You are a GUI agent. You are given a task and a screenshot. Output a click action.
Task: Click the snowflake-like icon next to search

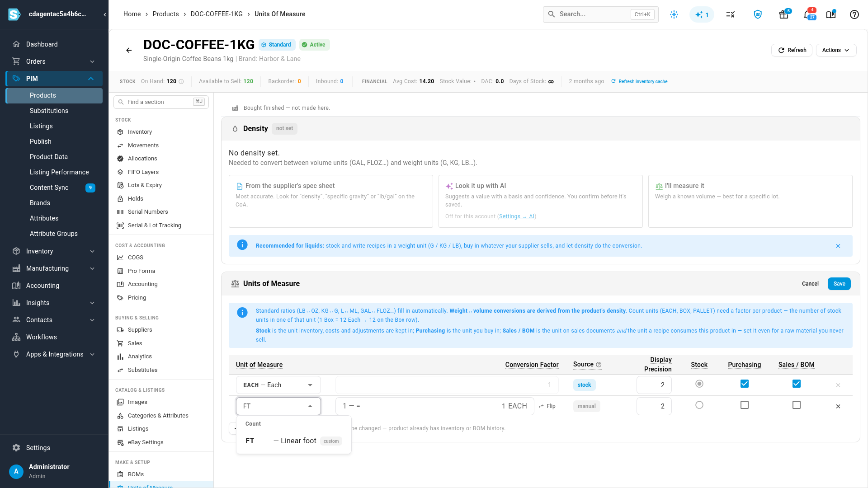[x=674, y=14]
